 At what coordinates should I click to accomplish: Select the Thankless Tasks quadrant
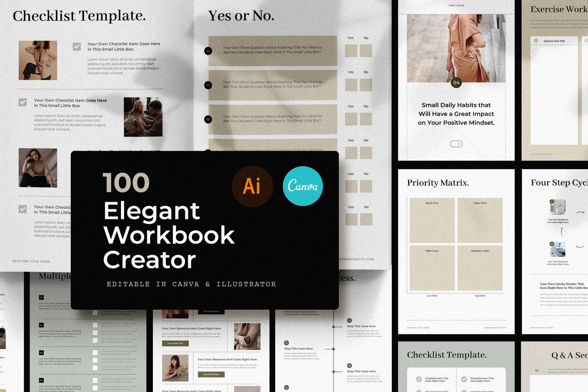click(480, 268)
